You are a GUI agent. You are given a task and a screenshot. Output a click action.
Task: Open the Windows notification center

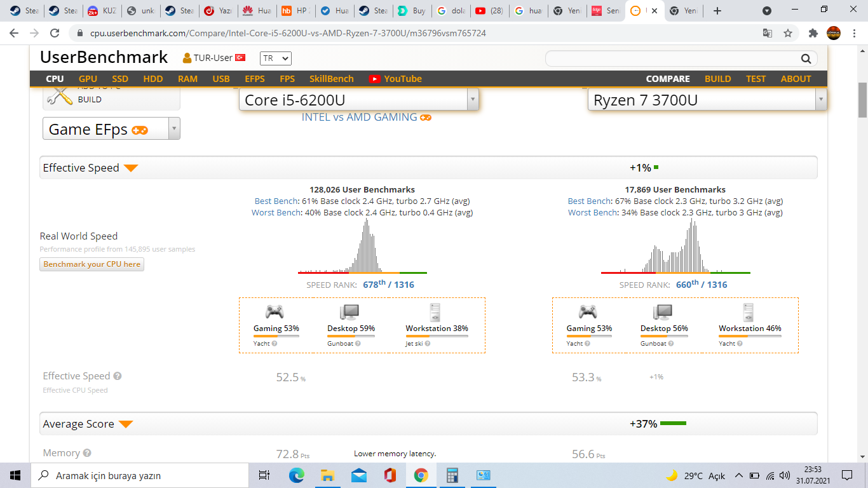(x=847, y=475)
